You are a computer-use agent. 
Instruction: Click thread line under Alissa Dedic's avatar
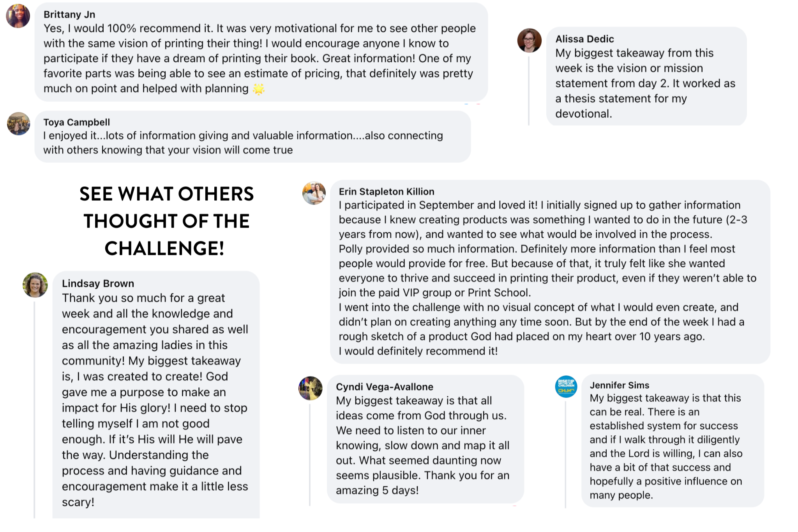click(529, 90)
